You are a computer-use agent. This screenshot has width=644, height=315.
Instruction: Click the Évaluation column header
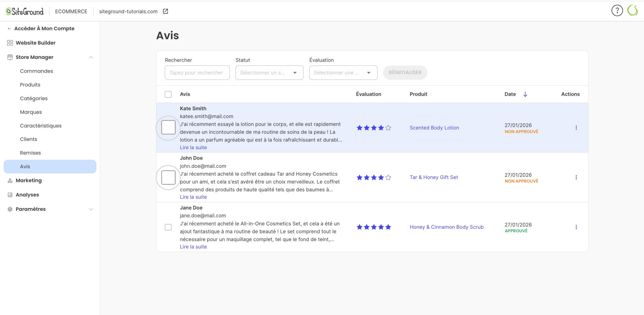pyautogui.click(x=369, y=94)
